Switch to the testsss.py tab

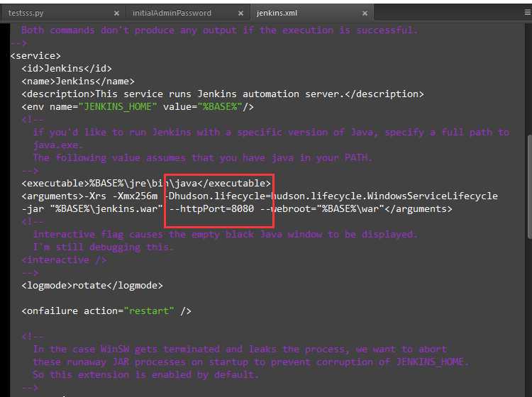tap(26, 13)
